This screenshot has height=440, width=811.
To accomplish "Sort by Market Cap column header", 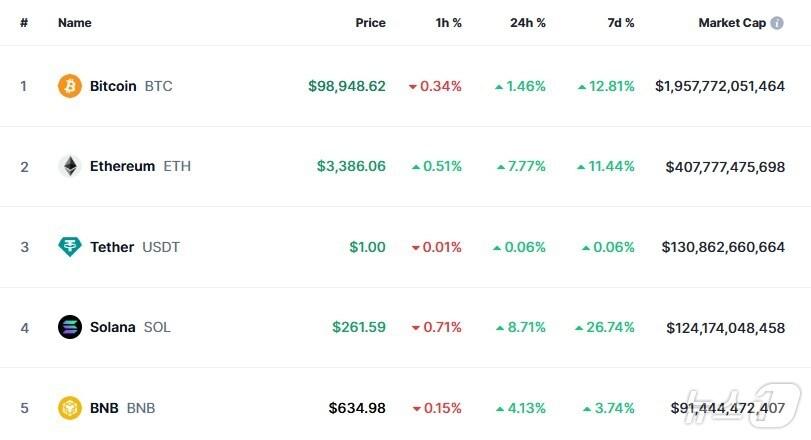I will pos(732,22).
